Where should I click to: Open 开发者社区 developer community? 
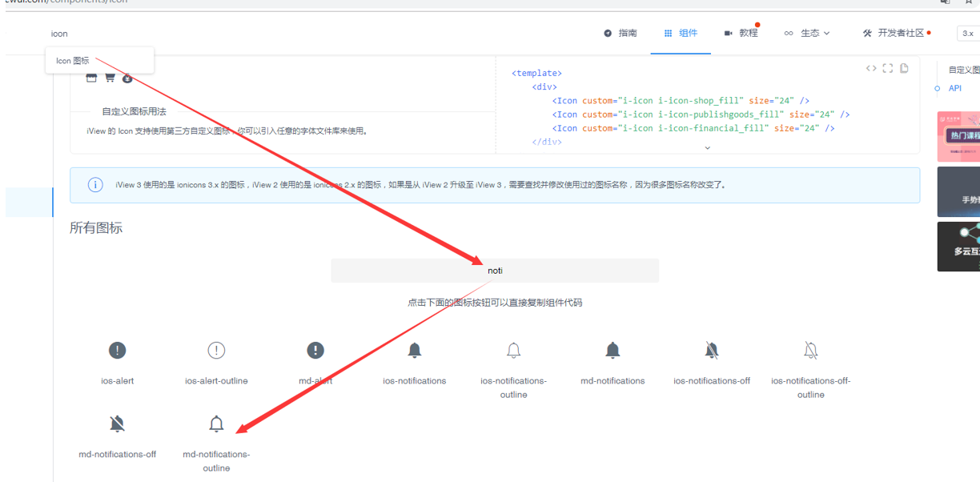click(x=896, y=34)
